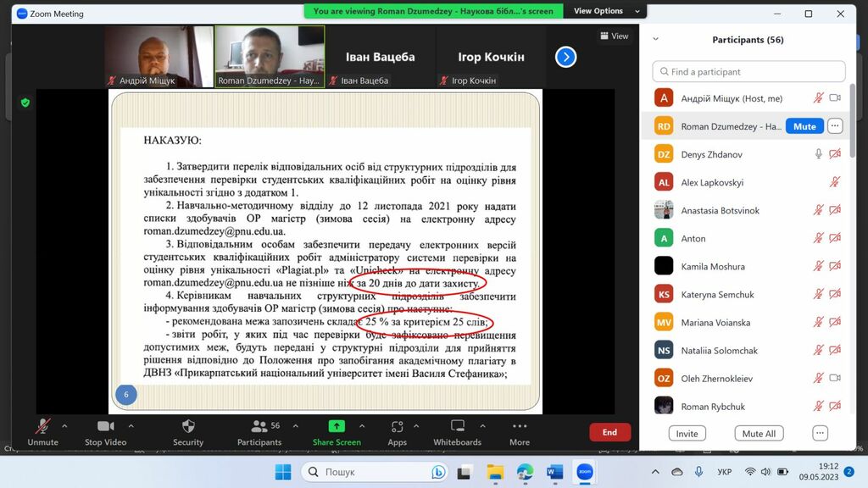The image size is (868, 488).
Task: Show next video thumbnails with arrow
Action: 565,57
